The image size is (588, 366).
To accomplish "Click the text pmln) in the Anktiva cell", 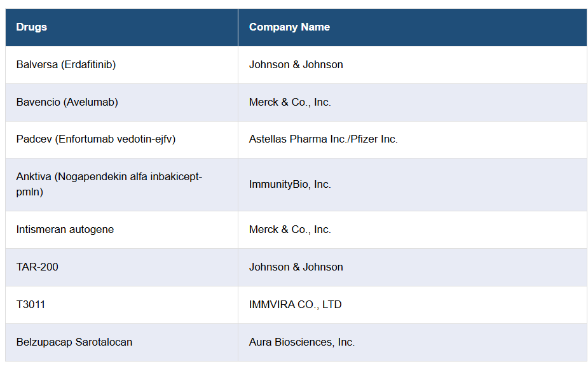I will [x=30, y=192].
